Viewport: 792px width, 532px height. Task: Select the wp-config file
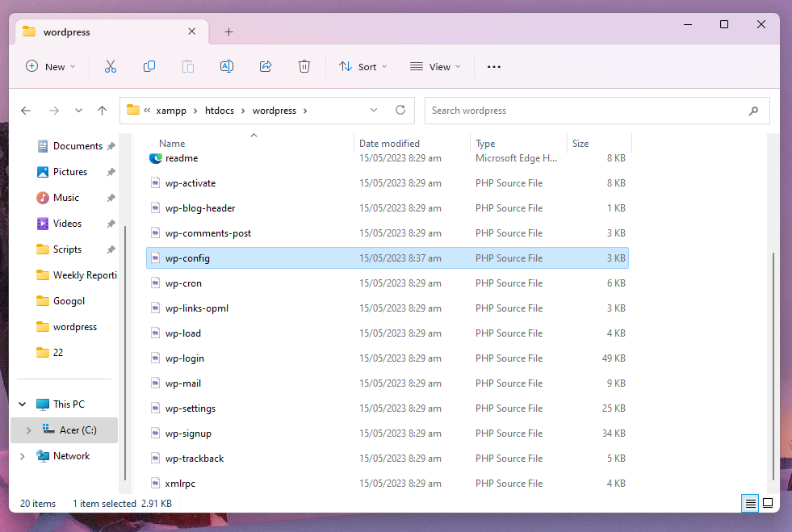click(388, 258)
